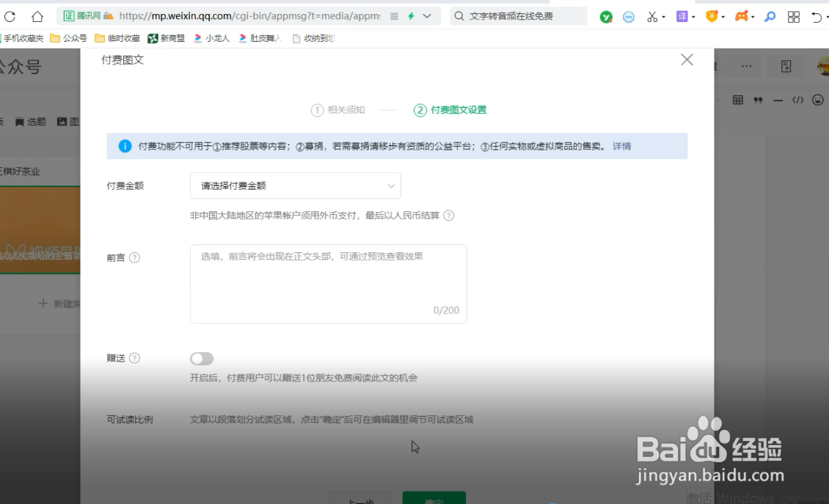
Task: Open the translator extension icon
Action: point(682,16)
